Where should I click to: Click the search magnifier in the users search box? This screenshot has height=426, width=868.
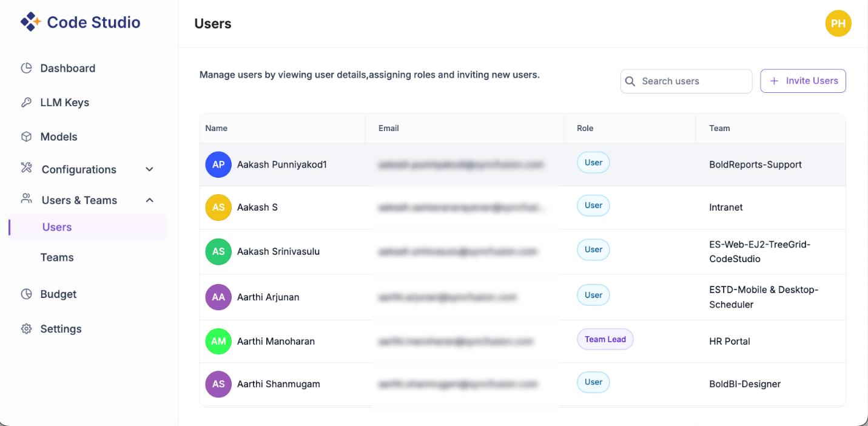tap(630, 81)
